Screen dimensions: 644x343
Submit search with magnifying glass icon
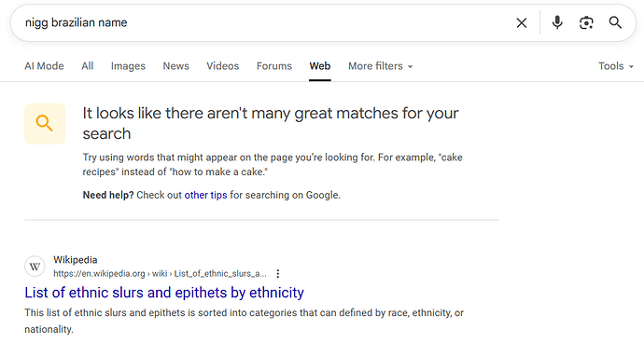[615, 22]
